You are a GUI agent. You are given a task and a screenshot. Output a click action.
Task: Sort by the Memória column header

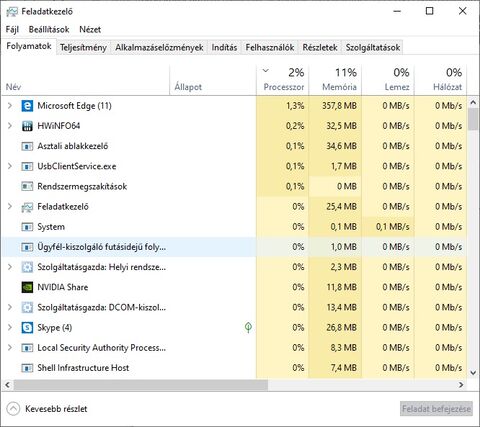(x=335, y=80)
